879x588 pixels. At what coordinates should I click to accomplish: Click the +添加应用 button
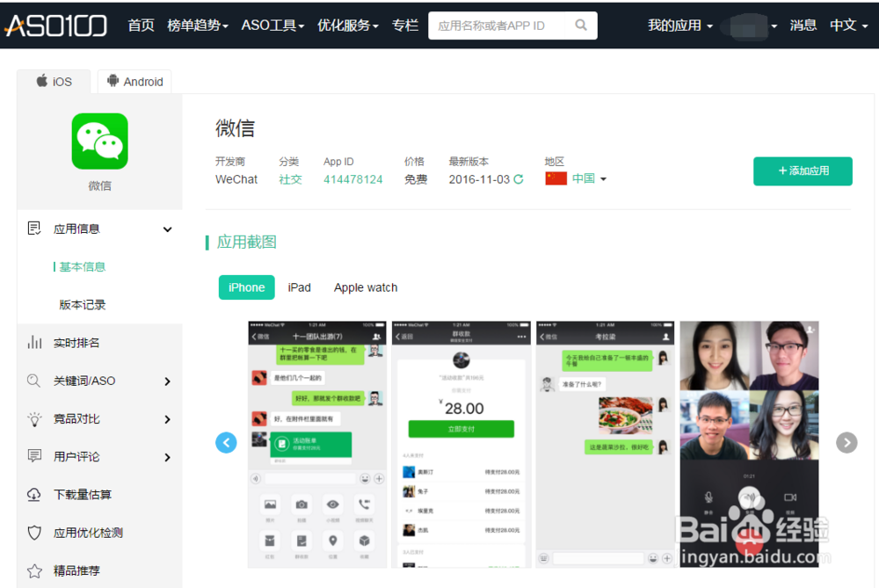click(x=803, y=171)
